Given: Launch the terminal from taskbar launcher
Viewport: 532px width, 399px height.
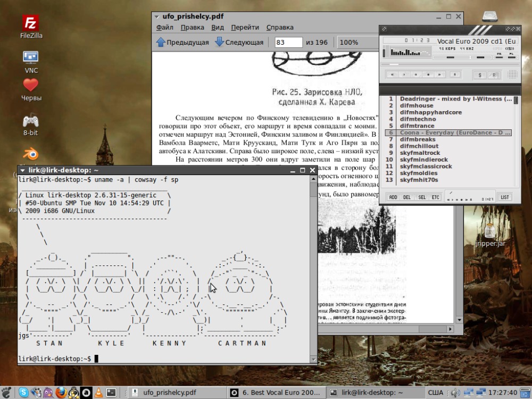Looking at the screenshot, I should [x=111, y=393].
